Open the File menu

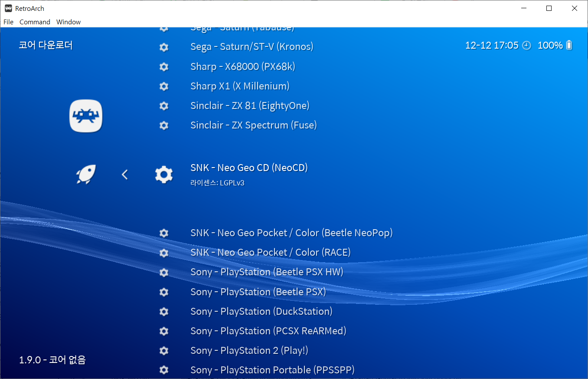[8, 22]
